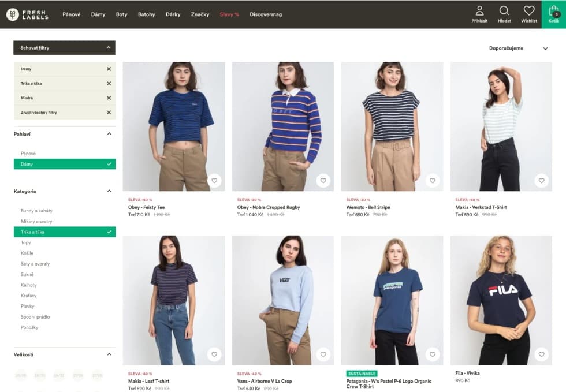This screenshot has width=566, height=392.
Task: View Obey Noble Cropped Rugby photo
Action: (282, 126)
